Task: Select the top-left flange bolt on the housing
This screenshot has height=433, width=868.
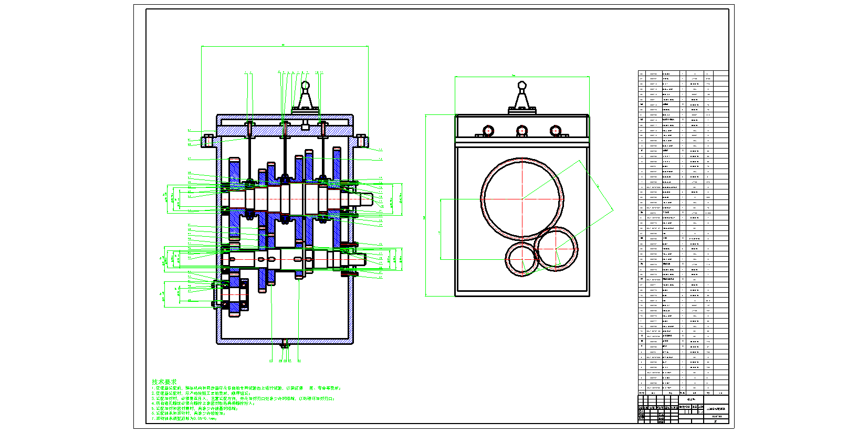Action: 207,140
